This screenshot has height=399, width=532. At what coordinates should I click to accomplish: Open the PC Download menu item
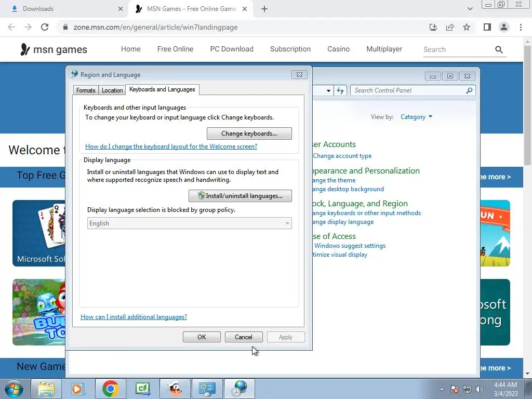[x=232, y=49]
